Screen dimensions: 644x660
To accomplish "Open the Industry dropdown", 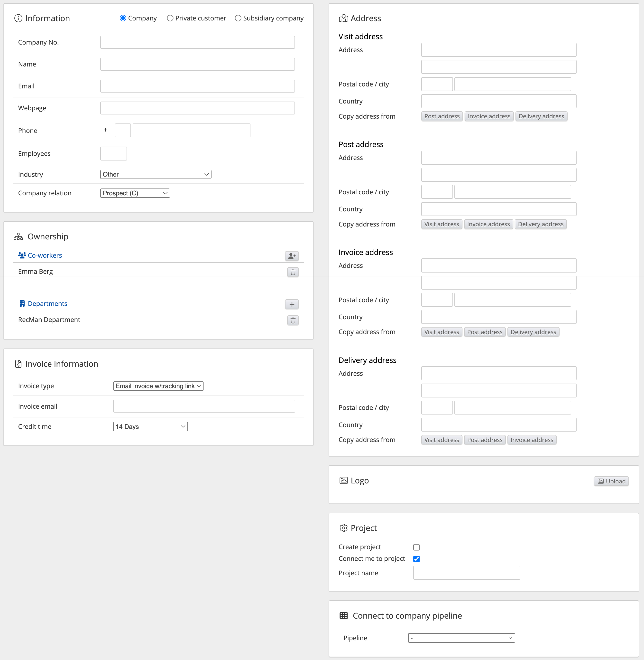I will (156, 174).
